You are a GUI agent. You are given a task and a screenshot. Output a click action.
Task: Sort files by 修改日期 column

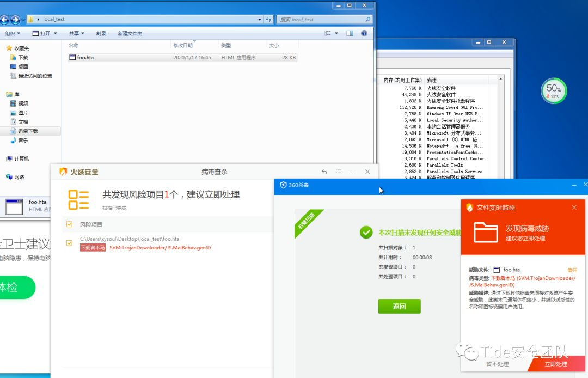pos(194,45)
